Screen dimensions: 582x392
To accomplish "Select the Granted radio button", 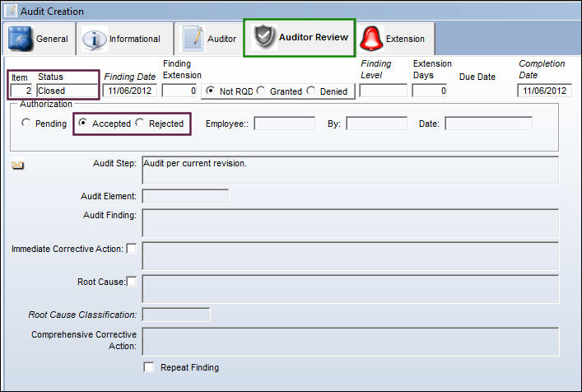I will (x=261, y=91).
